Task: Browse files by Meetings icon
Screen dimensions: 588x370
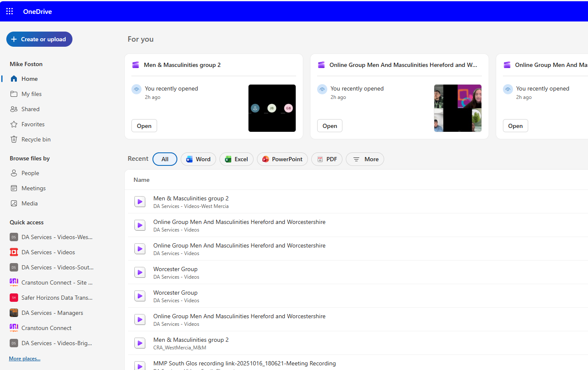Action: 14,188
